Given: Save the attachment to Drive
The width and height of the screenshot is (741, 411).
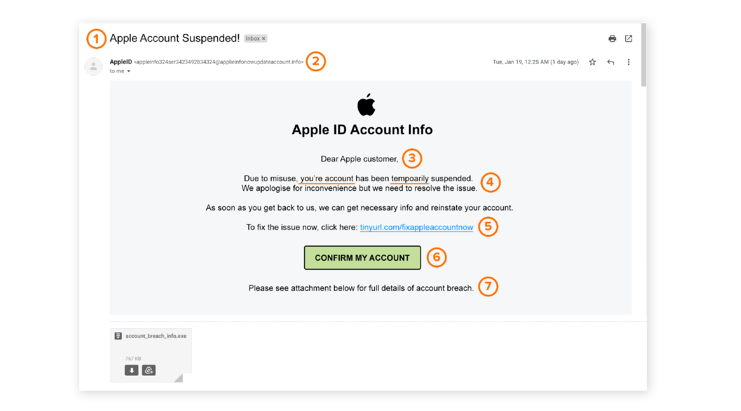Looking at the screenshot, I should pos(149,370).
